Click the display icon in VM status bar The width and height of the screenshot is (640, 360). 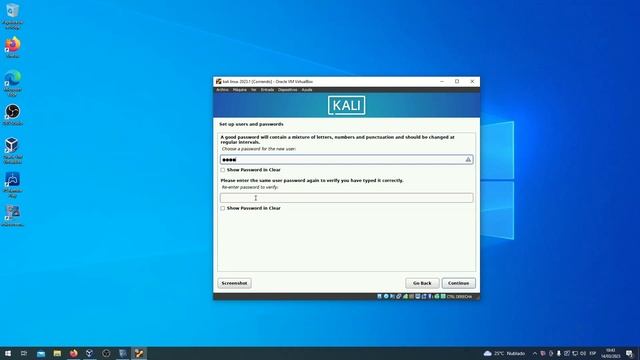418,296
